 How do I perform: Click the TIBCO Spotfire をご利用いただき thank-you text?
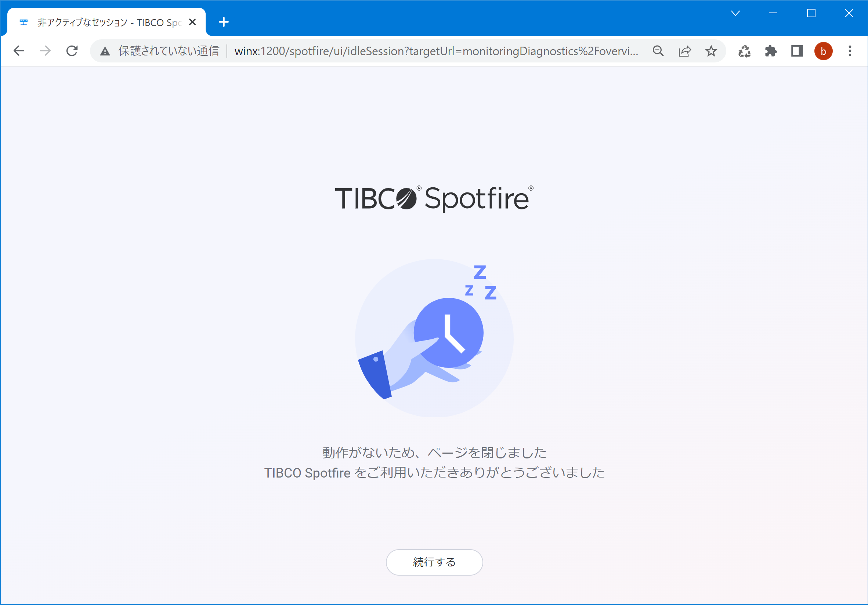tap(434, 473)
